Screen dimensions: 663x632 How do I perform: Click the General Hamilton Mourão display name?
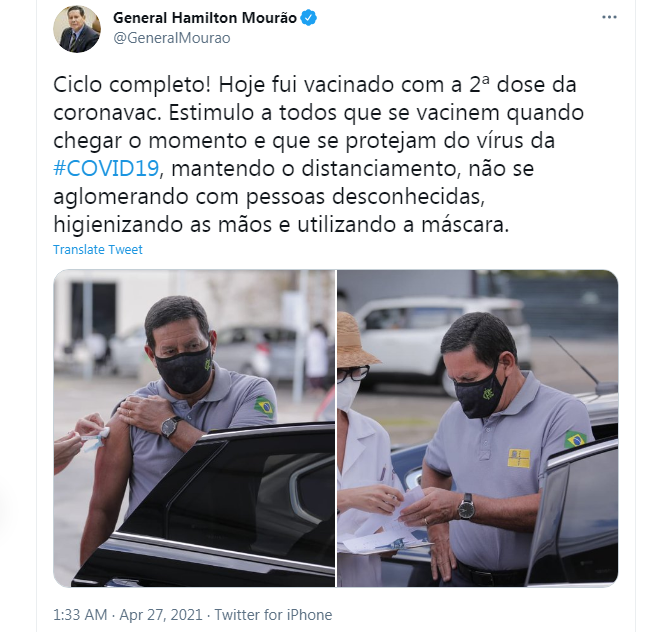(x=205, y=18)
